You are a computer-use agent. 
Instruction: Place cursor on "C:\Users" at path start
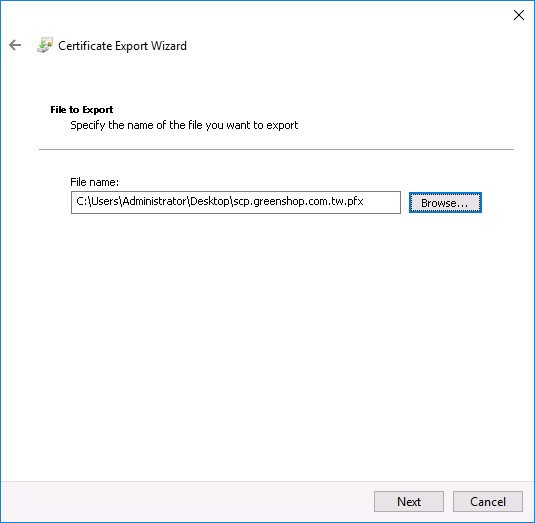point(97,201)
